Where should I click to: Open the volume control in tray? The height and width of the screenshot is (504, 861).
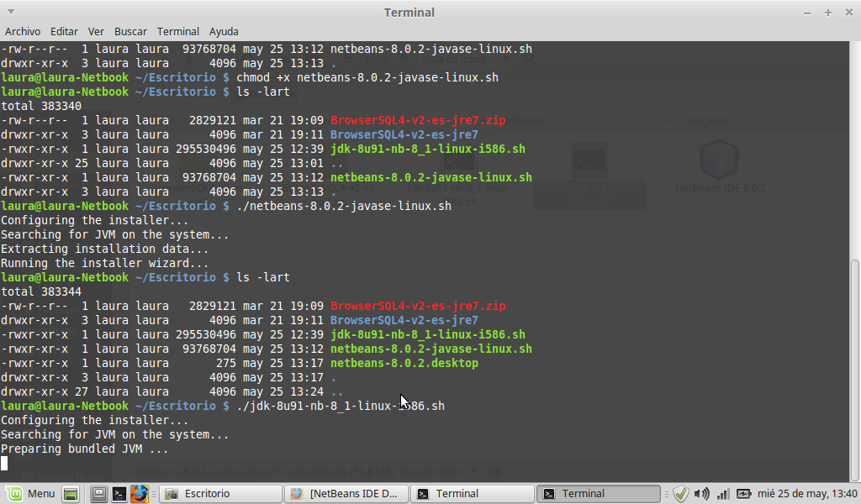click(701, 494)
